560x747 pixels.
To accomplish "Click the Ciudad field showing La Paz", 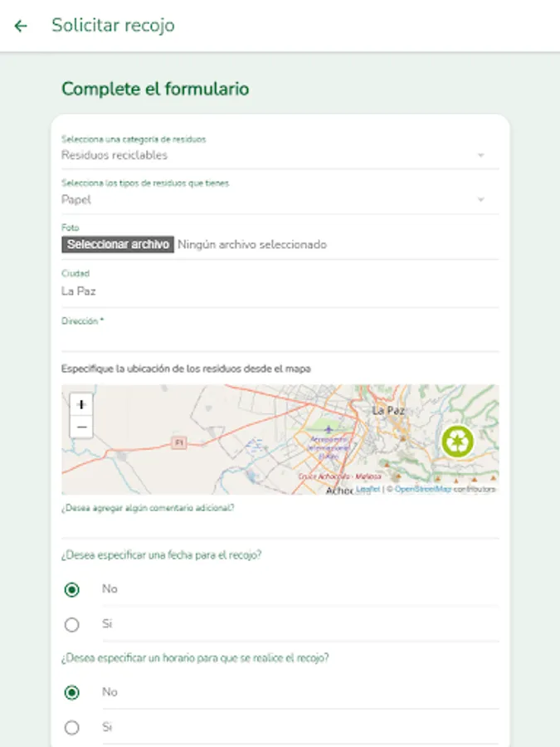I will [x=280, y=291].
